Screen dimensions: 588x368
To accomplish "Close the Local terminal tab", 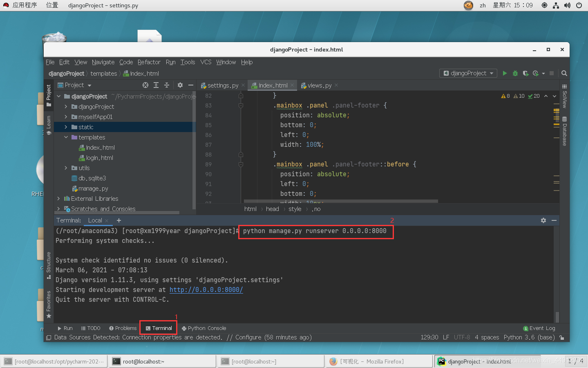I will point(107,221).
